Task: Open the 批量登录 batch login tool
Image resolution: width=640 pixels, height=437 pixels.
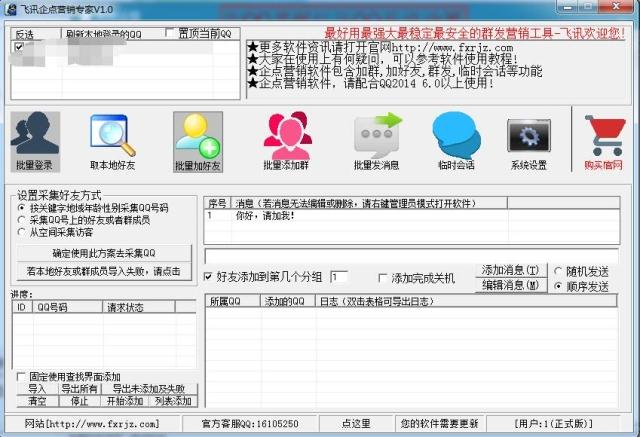Action: [35, 142]
